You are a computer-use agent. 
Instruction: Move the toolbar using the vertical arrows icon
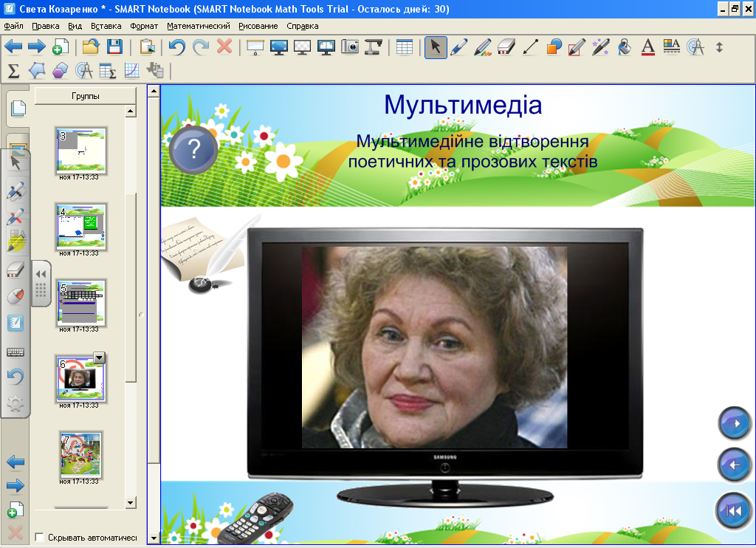[x=719, y=47]
